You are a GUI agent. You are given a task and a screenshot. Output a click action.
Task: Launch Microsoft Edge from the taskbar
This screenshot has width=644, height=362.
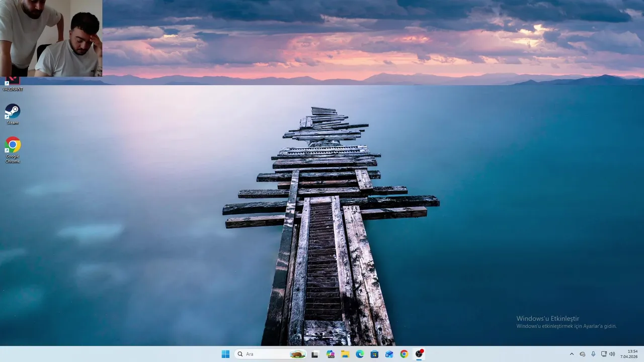pos(360,354)
